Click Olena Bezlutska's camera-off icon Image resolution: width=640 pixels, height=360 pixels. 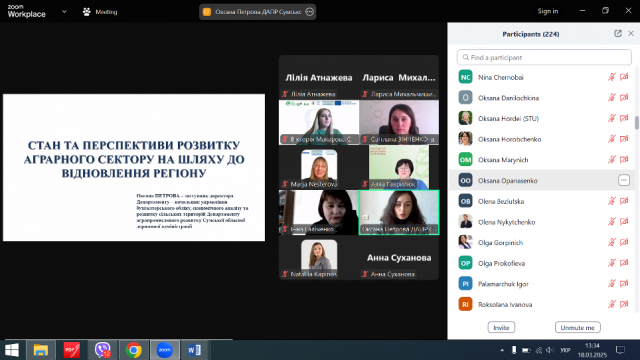pyautogui.click(x=624, y=201)
